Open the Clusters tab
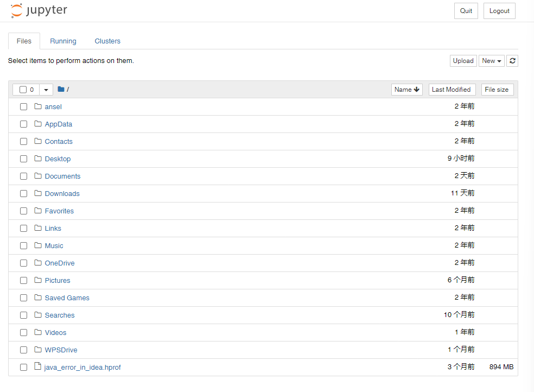The width and height of the screenshot is (534, 392). coord(107,41)
